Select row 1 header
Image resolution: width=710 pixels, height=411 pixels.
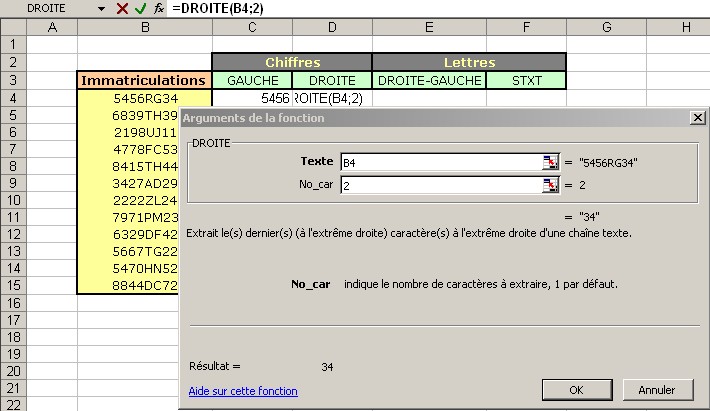click(x=12, y=44)
